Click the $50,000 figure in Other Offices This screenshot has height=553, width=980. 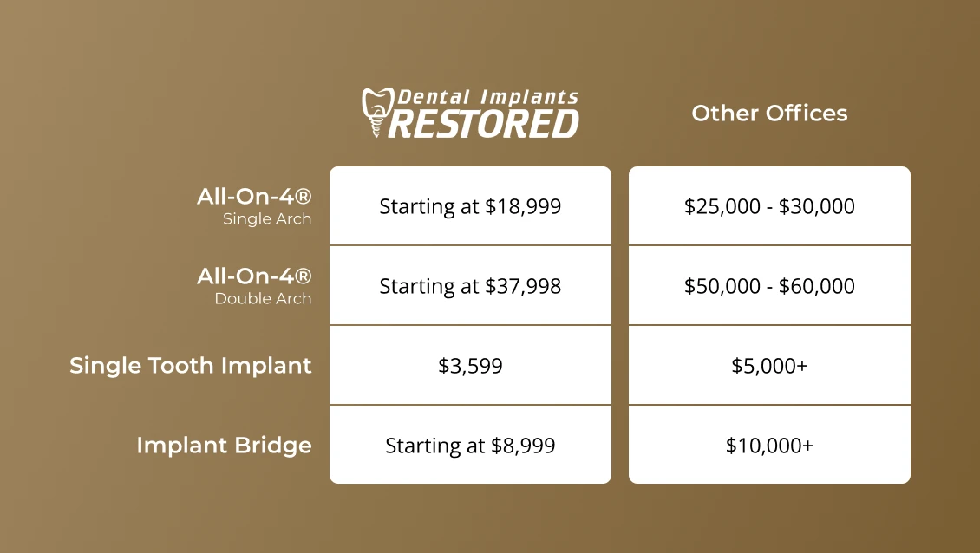pos(717,286)
